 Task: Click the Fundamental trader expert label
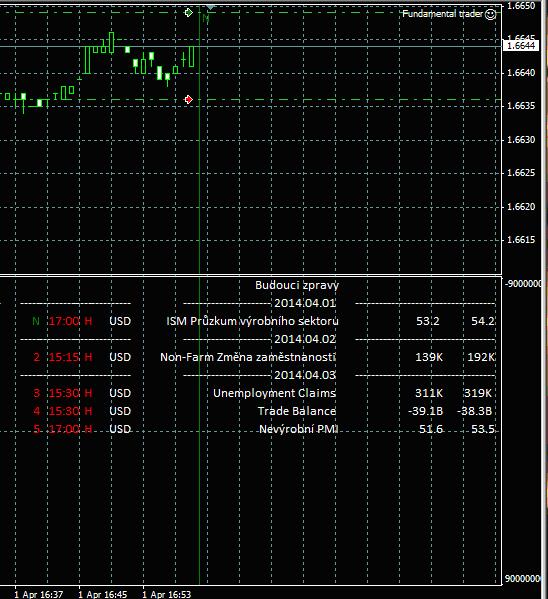point(443,14)
